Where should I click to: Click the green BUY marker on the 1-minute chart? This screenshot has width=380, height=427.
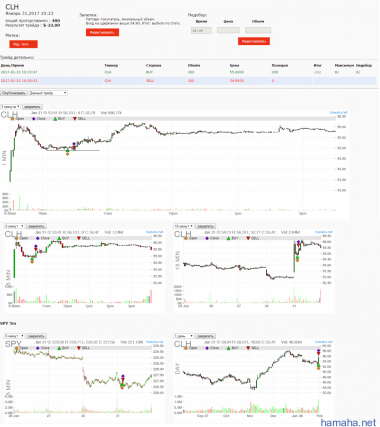click(68, 151)
